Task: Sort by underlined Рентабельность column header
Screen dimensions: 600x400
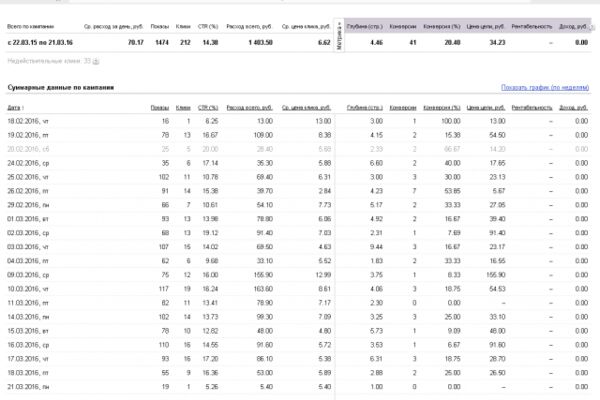Action: [532, 108]
